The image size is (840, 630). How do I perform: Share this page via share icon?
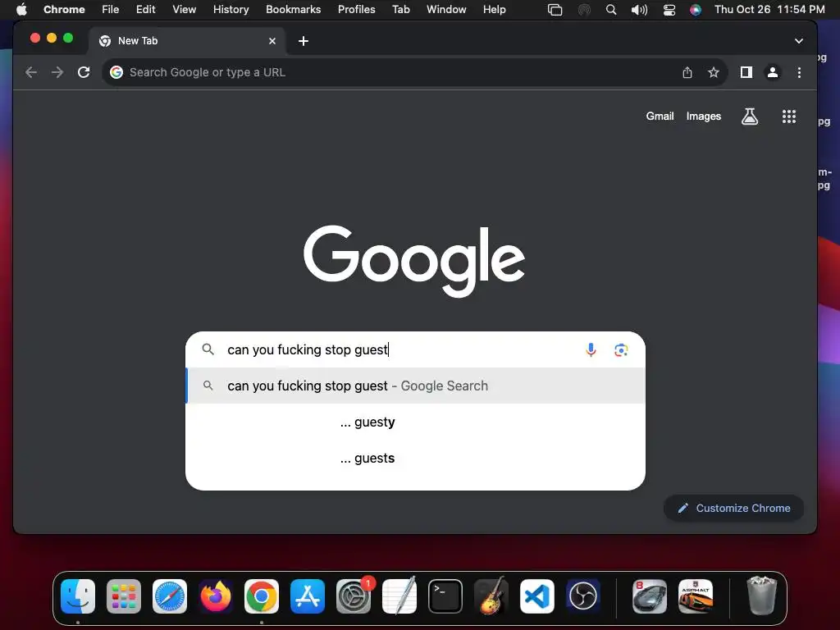tap(687, 72)
